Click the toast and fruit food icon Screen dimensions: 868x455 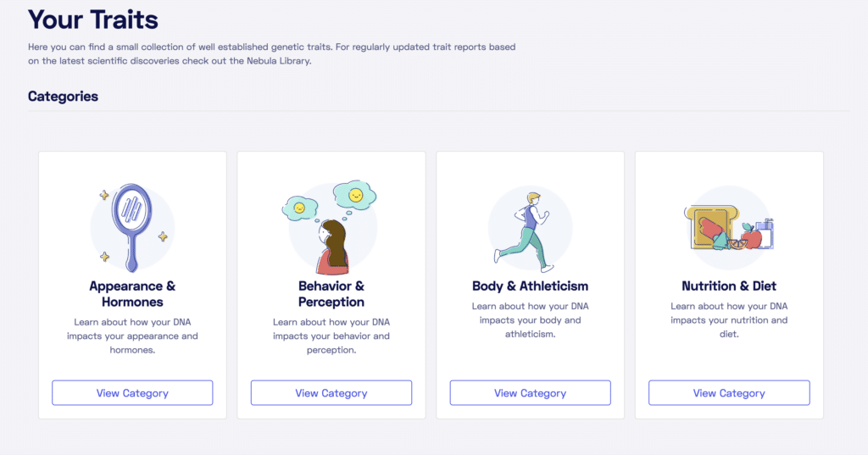tap(728, 227)
